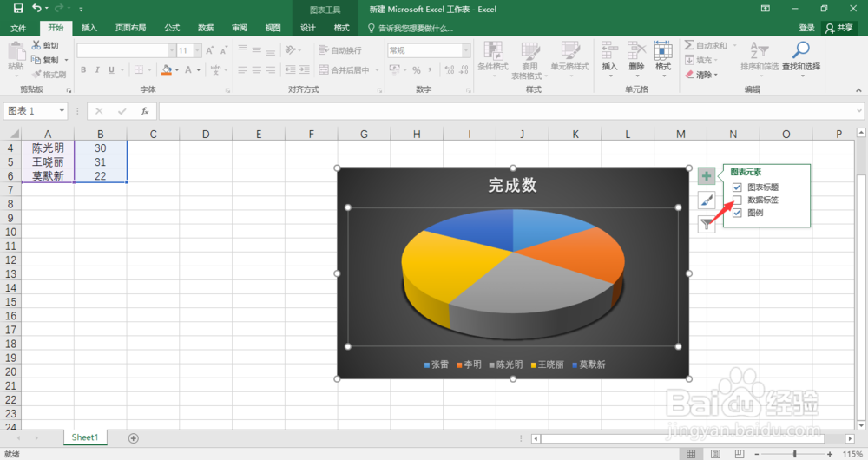Viewport: 868px width, 460px height.
Task: Open the Formulas ribbon tab
Action: pos(172,28)
